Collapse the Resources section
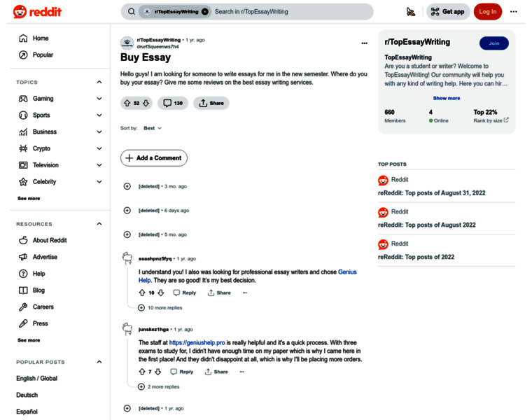The image size is (532, 420). 99,223
